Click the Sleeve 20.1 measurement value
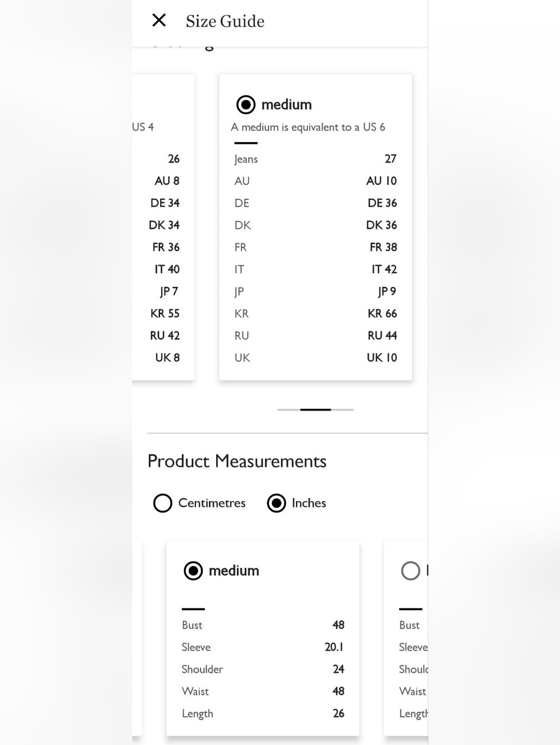This screenshot has height=745, width=560. click(x=334, y=647)
